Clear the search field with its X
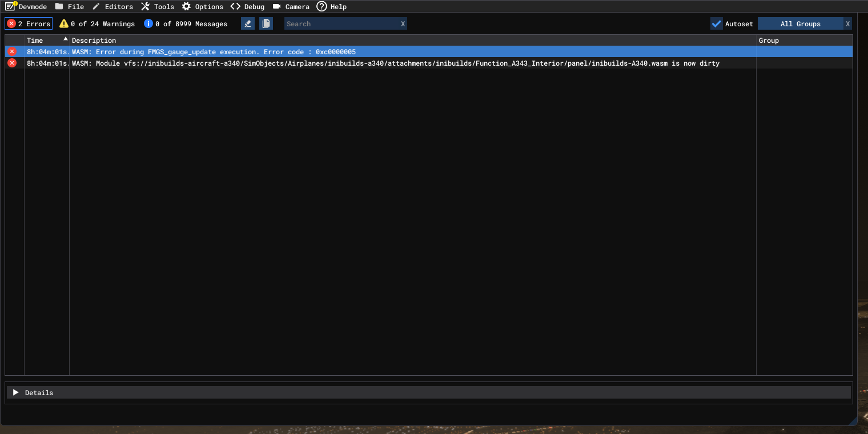 click(403, 24)
